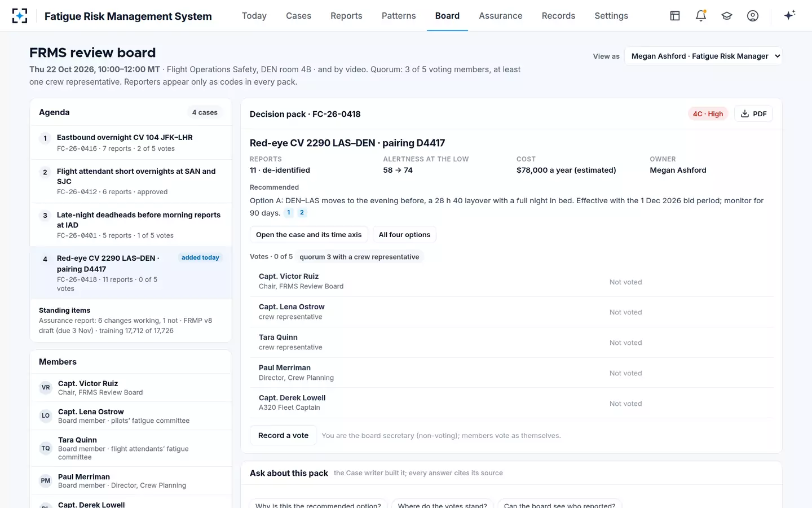Go to the Today tab
The height and width of the screenshot is (508, 812).
pos(254,16)
